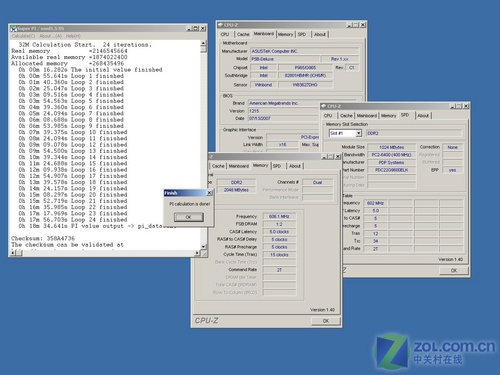The width and height of the screenshot is (500, 375).
Task: Open the Help(H) menu in Super PI
Action: click(73, 36)
